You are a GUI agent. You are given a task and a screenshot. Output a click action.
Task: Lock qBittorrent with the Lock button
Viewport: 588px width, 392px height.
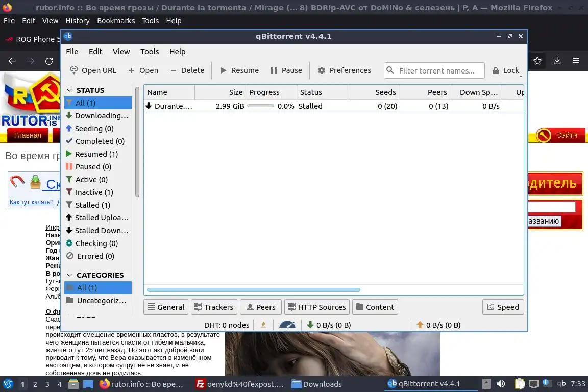point(505,70)
